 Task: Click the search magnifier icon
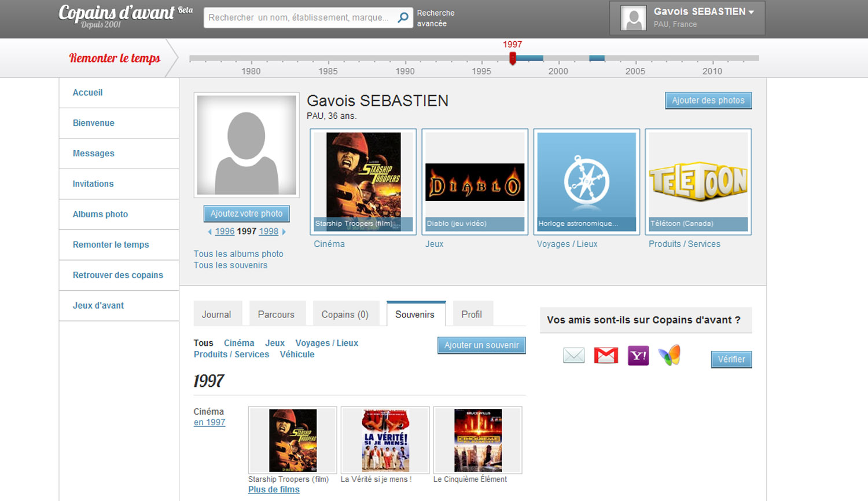click(403, 18)
